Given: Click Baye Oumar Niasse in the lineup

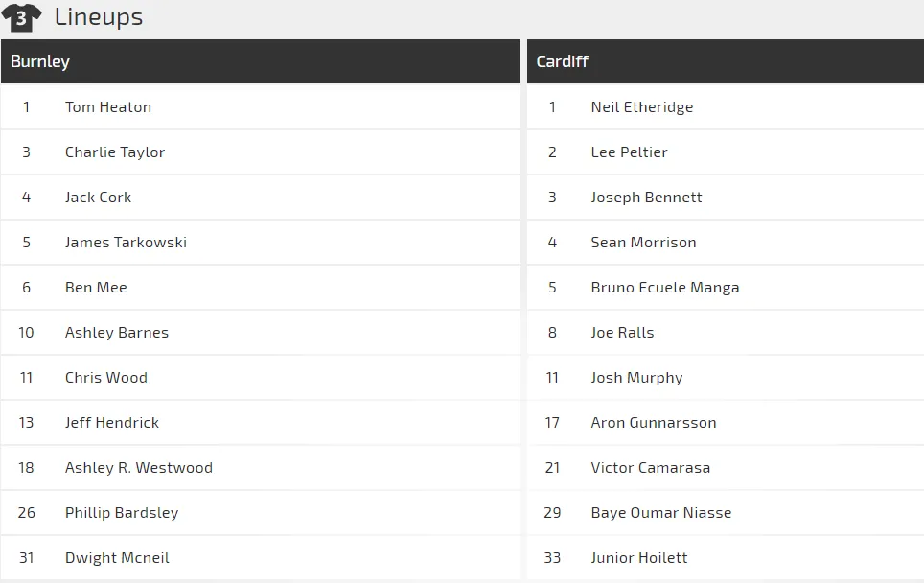Looking at the screenshot, I should click(x=661, y=513).
